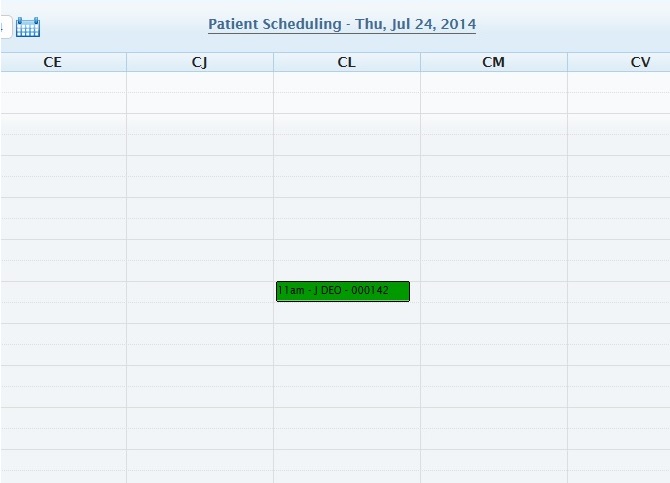This screenshot has height=483, width=670.
Task: Click first time slot under CE header
Action: 63,82
